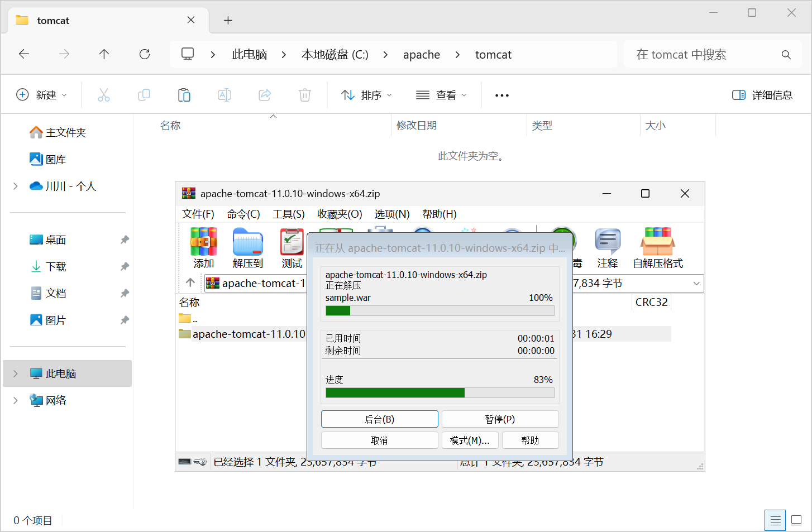The width and height of the screenshot is (812, 532).
Task: Open the View (查看) dropdown
Action: click(441, 95)
